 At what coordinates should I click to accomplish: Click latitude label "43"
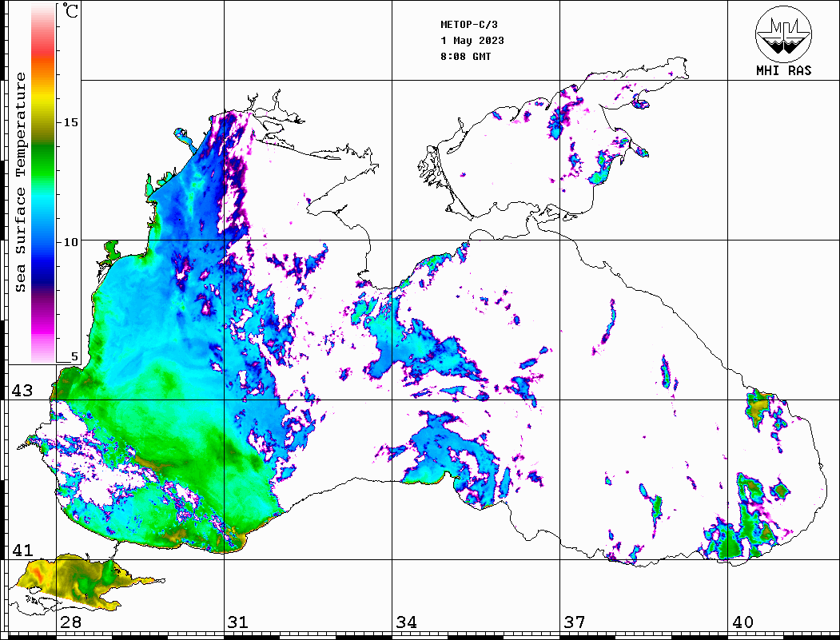pyautogui.click(x=22, y=391)
